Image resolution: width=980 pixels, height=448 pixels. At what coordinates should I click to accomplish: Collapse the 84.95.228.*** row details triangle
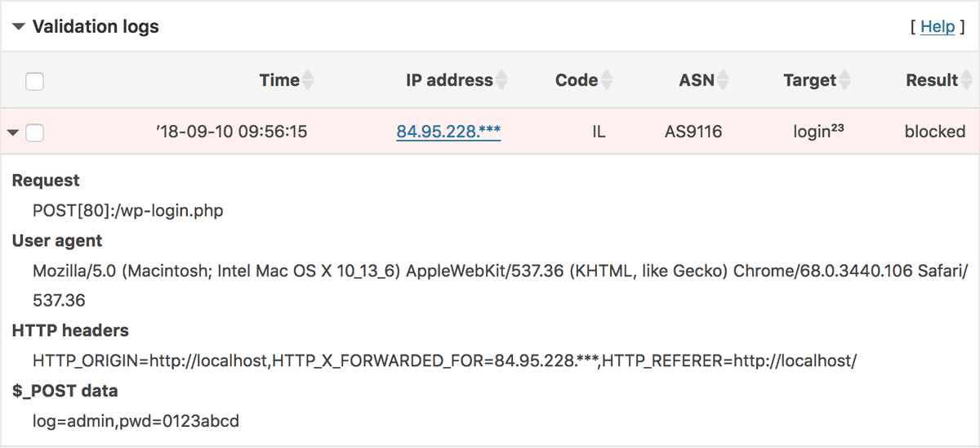click(13, 132)
